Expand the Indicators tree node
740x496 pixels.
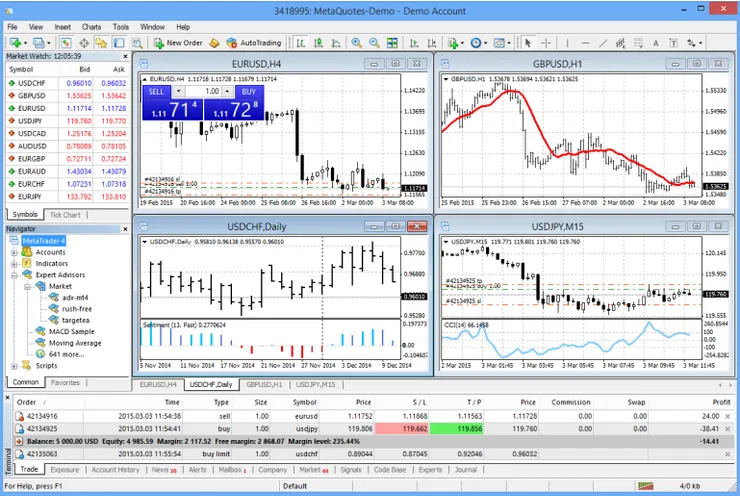pos(15,263)
